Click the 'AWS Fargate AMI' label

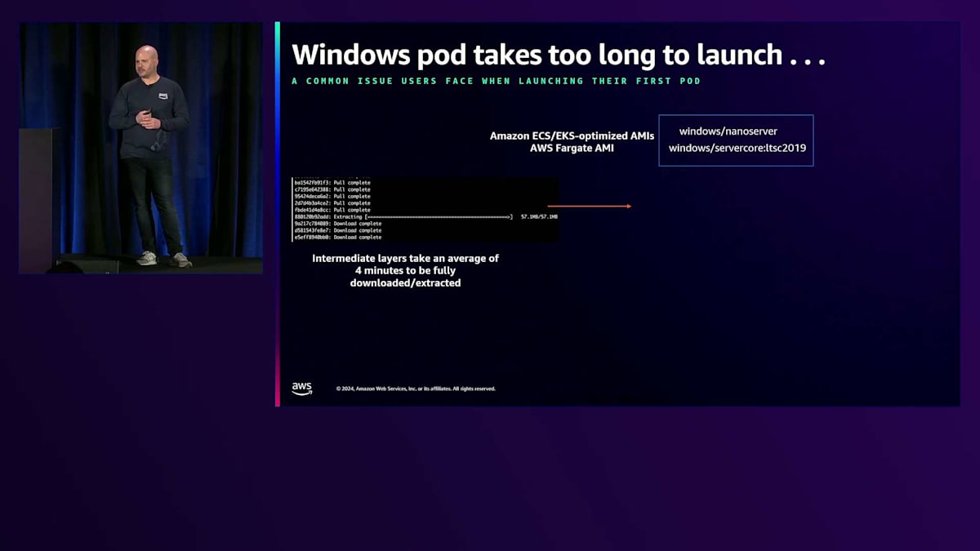point(572,148)
